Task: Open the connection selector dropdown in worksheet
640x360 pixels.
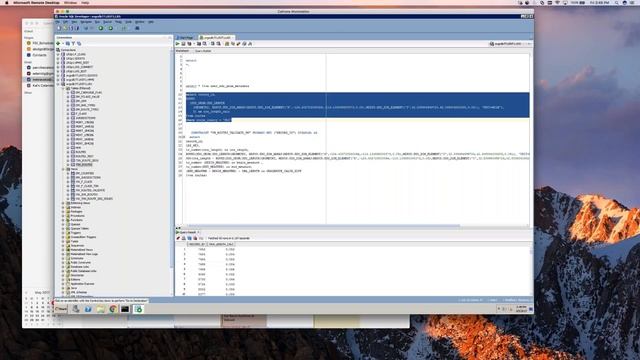Action: (x=511, y=44)
